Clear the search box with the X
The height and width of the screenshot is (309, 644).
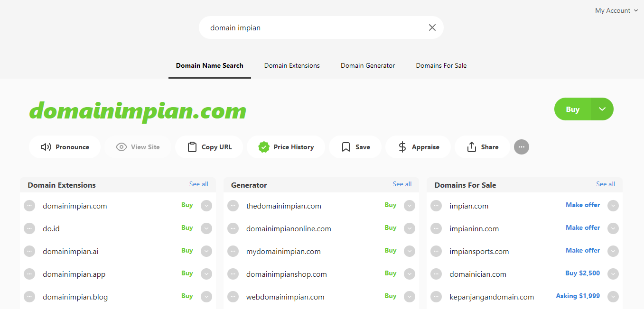tap(432, 27)
